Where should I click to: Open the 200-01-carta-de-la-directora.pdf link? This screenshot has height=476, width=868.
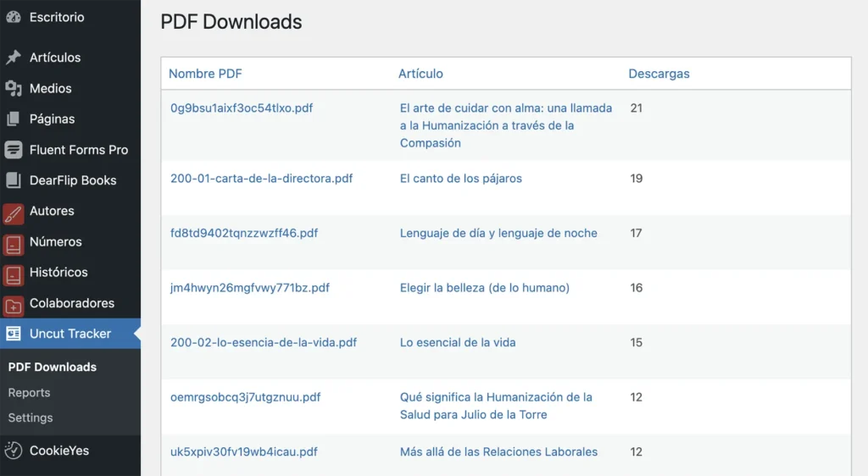pos(261,179)
